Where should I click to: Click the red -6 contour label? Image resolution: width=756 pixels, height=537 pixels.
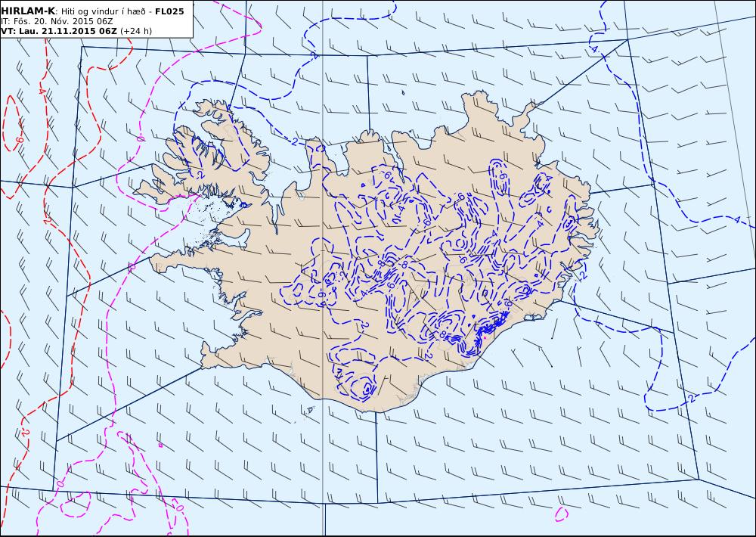[x=20, y=140]
